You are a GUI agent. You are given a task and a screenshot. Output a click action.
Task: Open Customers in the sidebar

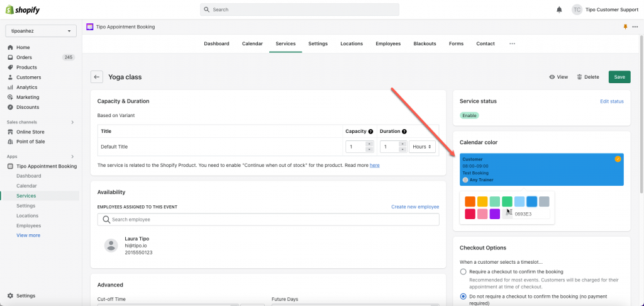[28, 77]
